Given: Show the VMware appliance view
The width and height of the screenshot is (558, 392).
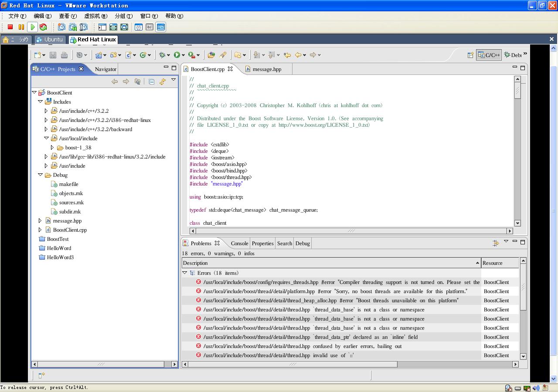Looking at the screenshot, I should pos(150,27).
